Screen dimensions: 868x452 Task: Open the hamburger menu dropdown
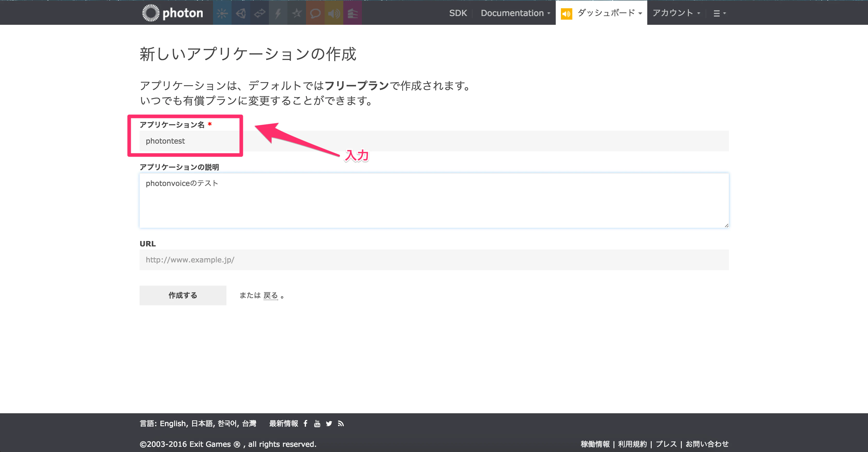coord(719,13)
